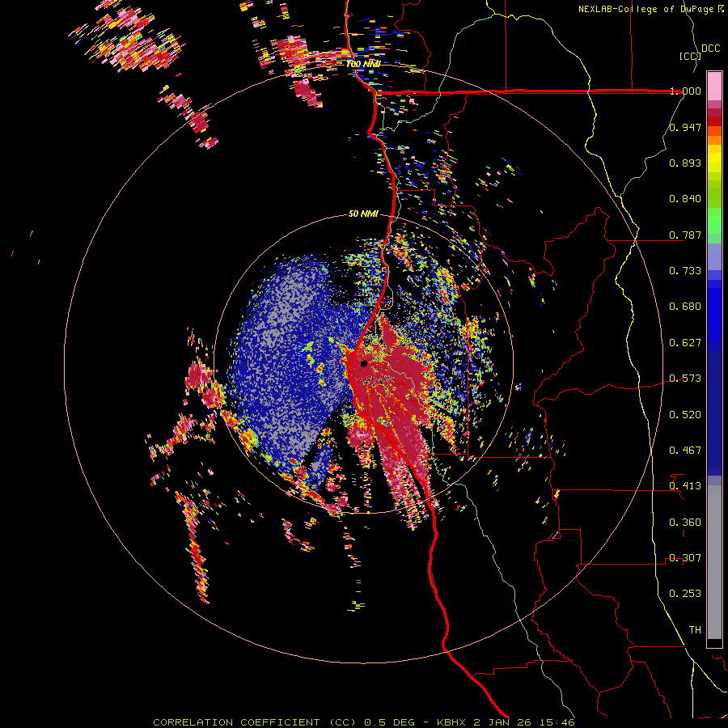Screen dimensions: 728x728
Task: Select the 0.840 value on color scale
Action: [685, 199]
